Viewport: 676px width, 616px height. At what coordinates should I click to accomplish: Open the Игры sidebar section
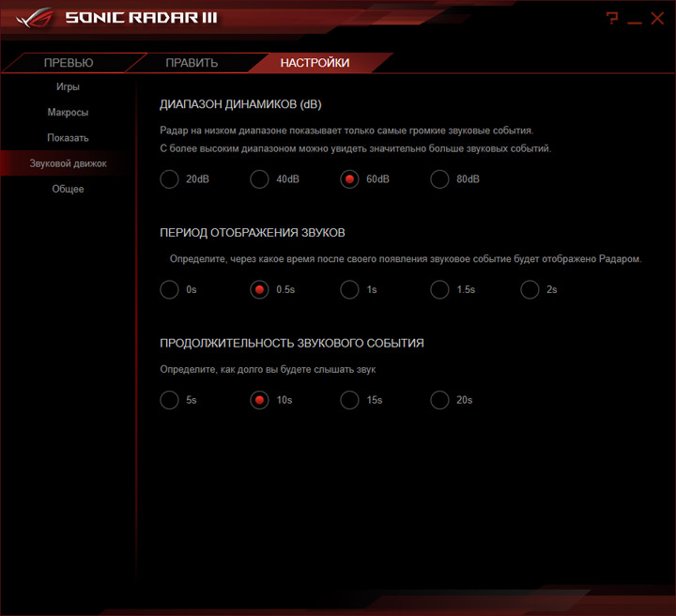pyautogui.click(x=68, y=86)
